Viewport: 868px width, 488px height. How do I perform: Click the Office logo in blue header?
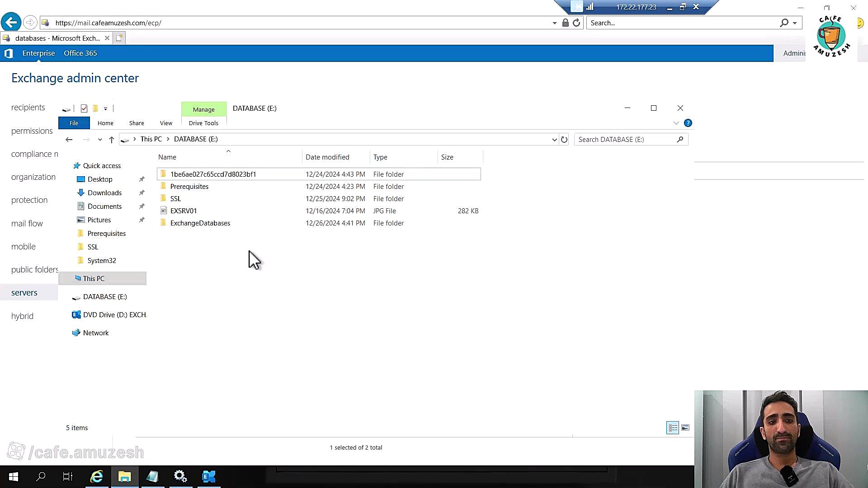click(x=8, y=53)
